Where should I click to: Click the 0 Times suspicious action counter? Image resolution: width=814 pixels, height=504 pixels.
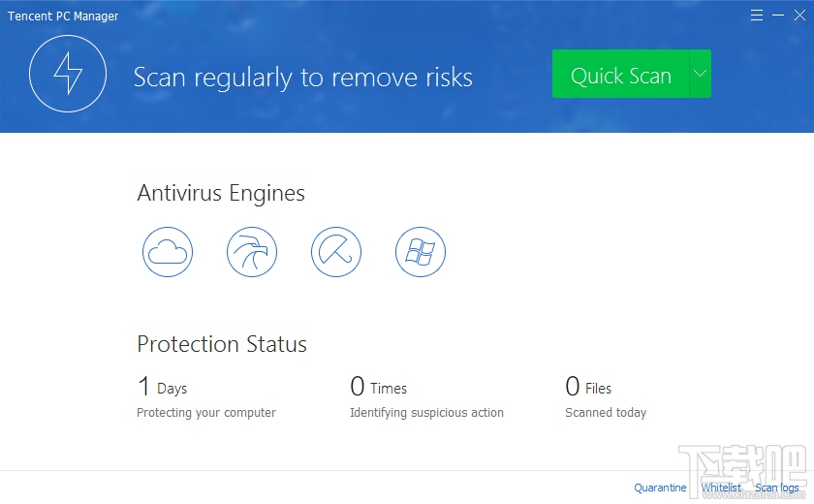click(378, 388)
